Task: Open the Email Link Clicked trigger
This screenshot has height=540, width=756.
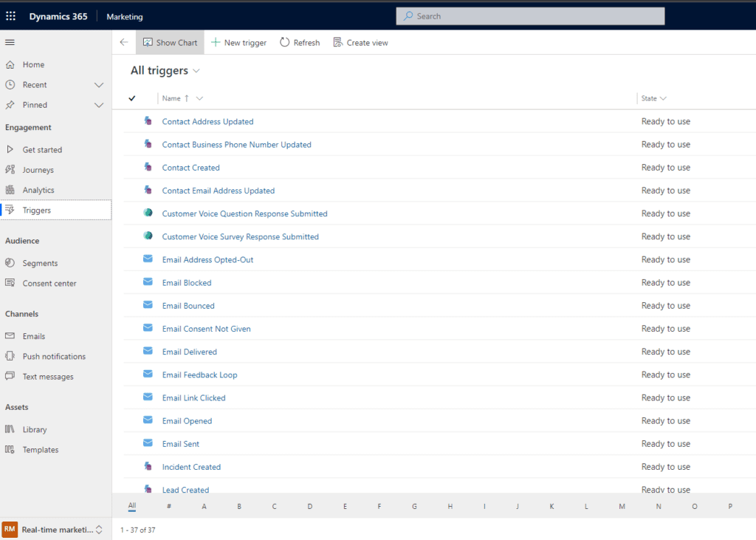Action: pos(194,397)
